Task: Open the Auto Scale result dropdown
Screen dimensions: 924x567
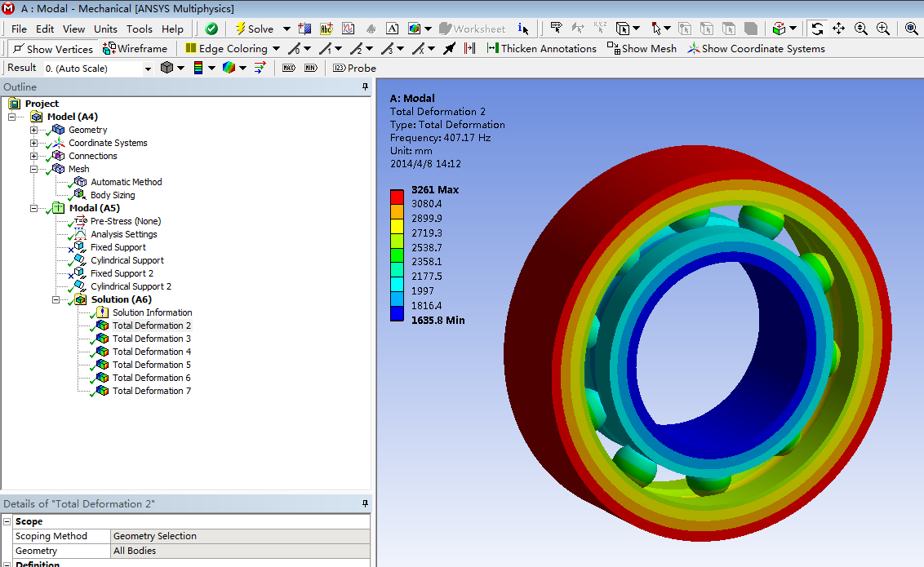Action: click(x=148, y=69)
